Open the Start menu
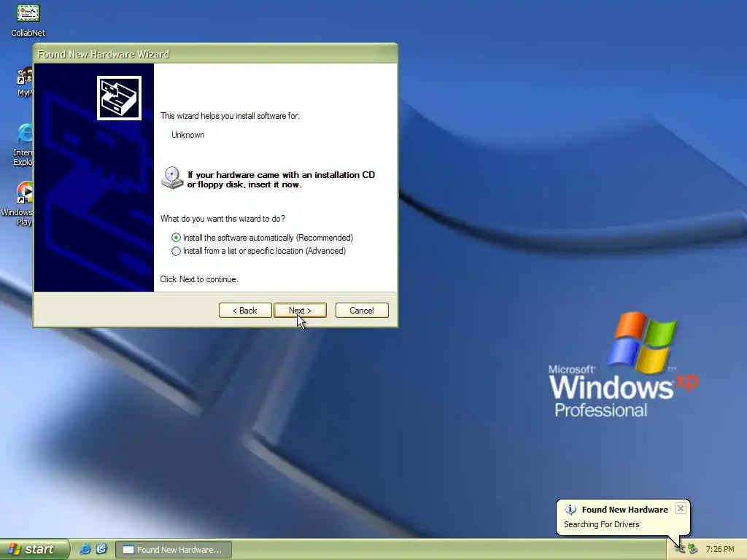This screenshot has height=560, width=747. [x=34, y=549]
